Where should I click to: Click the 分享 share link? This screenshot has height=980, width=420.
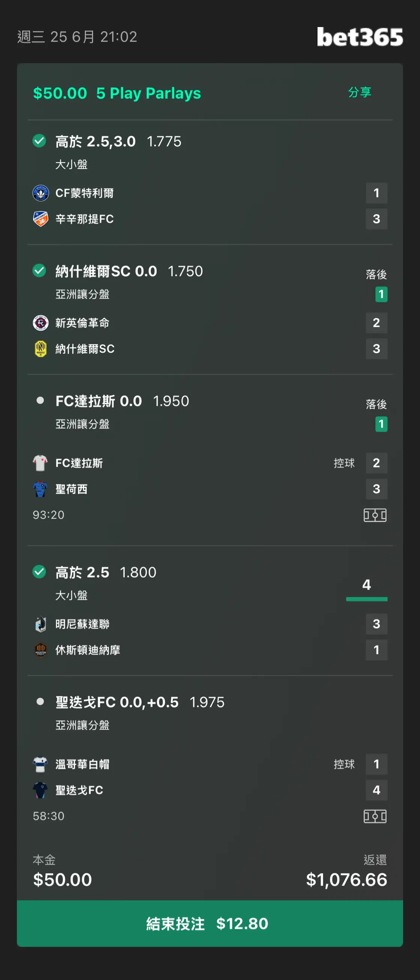(x=360, y=92)
